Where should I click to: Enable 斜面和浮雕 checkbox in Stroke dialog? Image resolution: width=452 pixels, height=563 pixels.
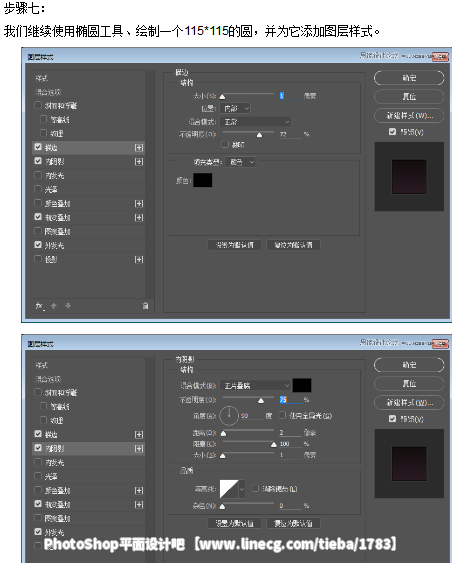tap(38, 105)
